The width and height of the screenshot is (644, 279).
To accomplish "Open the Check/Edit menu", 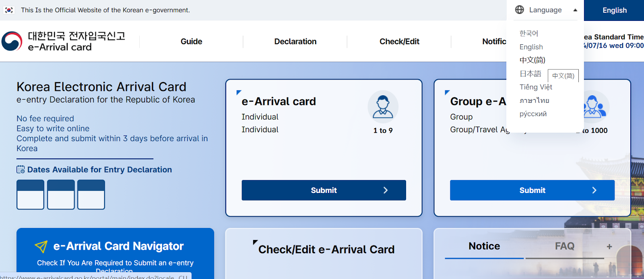I will [x=399, y=41].
